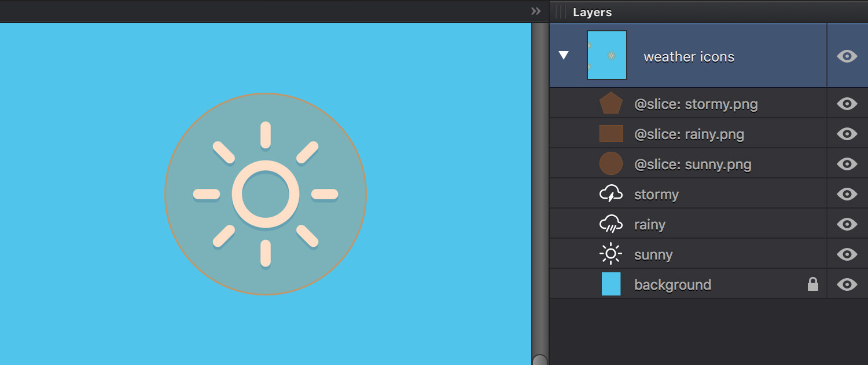
Task: Click the rainy.png slice rectangle icon
Action: pyautogui.click(x=611, y=134)
